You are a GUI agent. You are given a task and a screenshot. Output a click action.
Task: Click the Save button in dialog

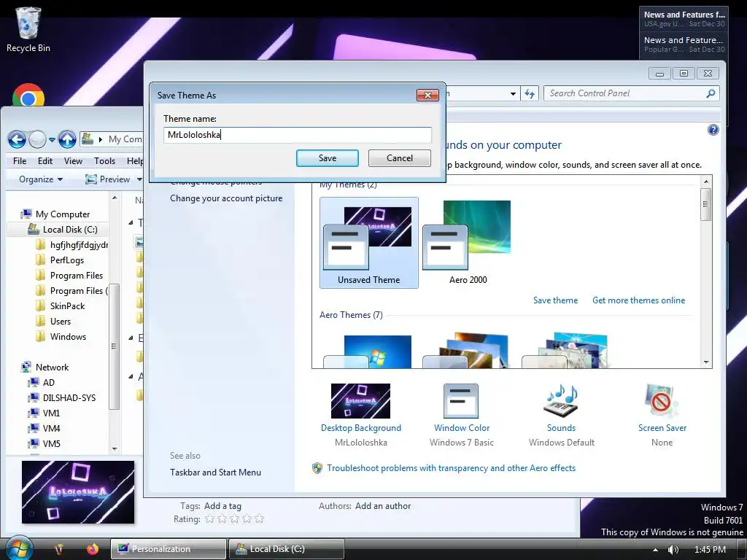point(328,158)
